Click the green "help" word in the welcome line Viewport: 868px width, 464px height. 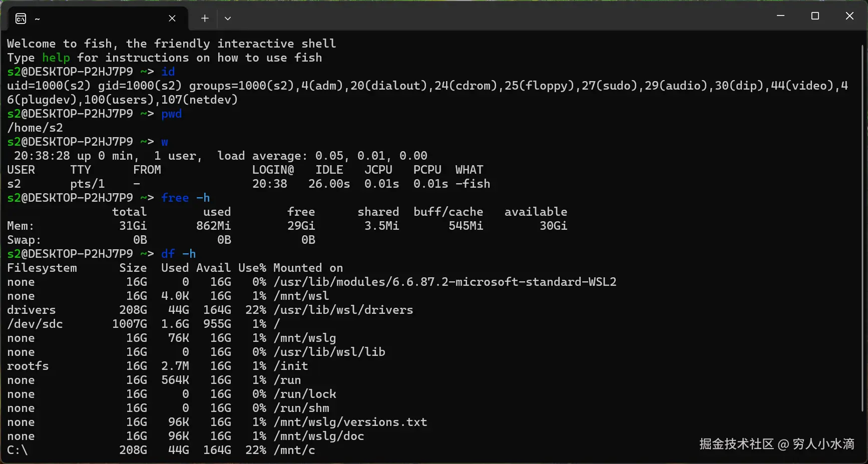pos(56,58)
